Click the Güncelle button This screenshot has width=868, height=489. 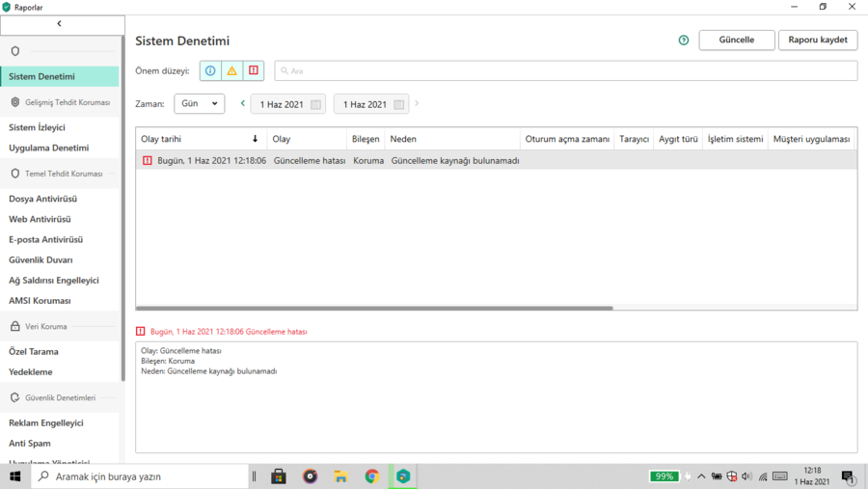tap(736, 40)
